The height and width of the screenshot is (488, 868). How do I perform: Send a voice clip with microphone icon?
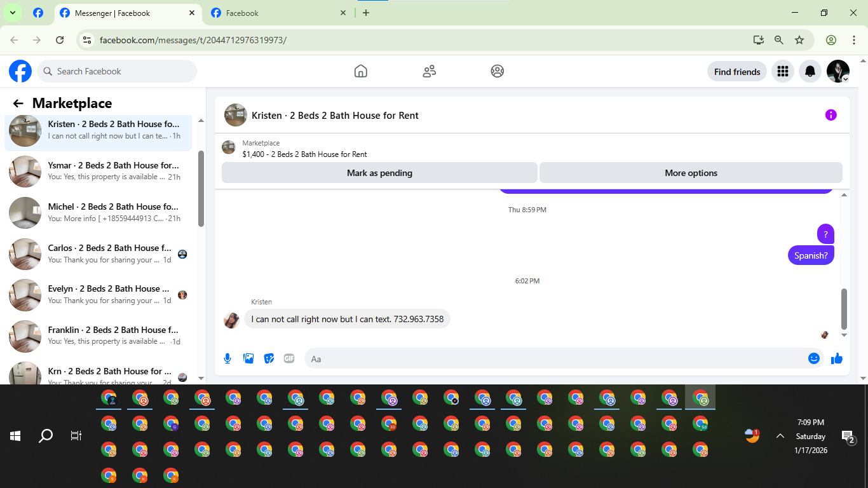tap(227, 358)
